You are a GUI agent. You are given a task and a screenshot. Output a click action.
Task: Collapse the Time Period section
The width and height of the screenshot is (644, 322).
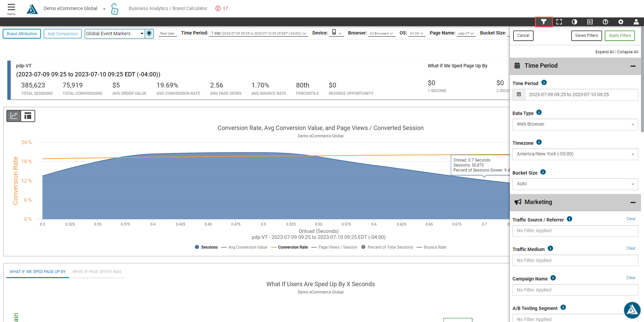(633, 66)
